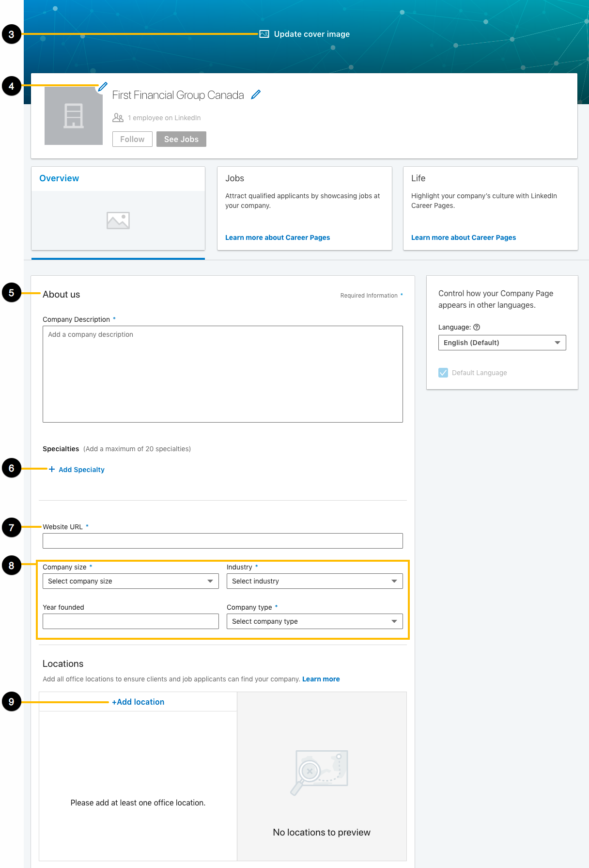
Task: Switch to the Jobs tab card
Action: pos(305,208)
